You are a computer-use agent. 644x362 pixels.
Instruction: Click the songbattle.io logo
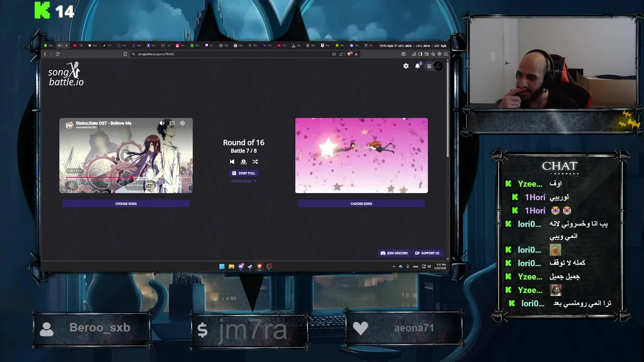click(66, 74)
